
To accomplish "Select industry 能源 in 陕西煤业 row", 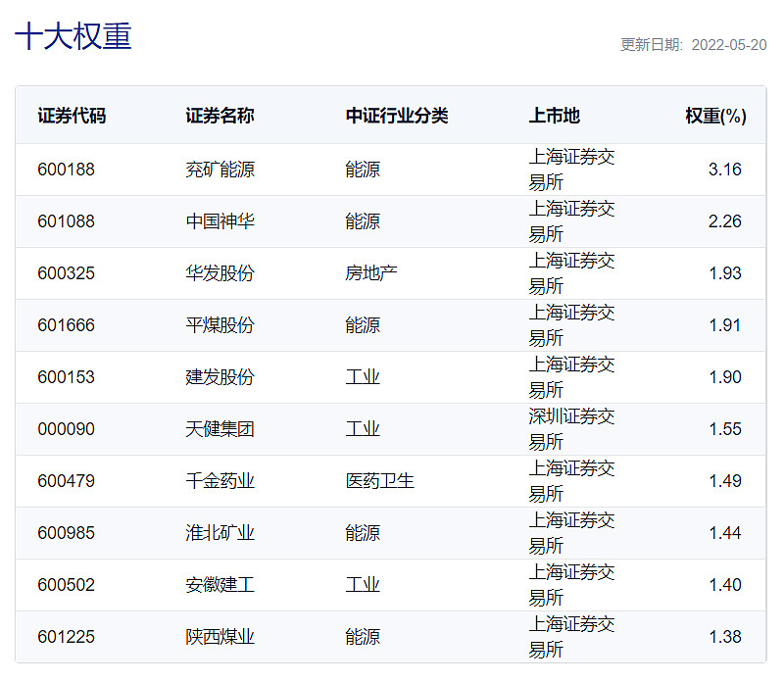I will click(x=363, y=638).
